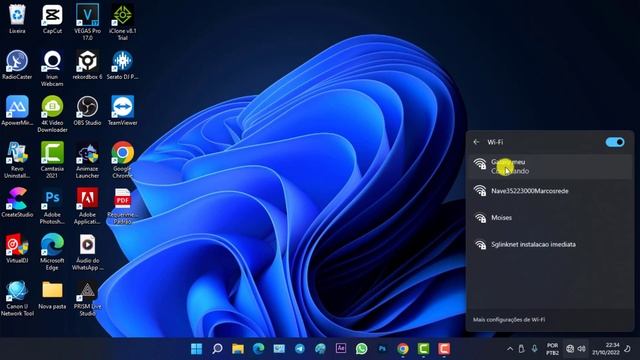Select the TeamViewer desktop icon
Screen dimensions: 640x360
click(x=122, y=111)
